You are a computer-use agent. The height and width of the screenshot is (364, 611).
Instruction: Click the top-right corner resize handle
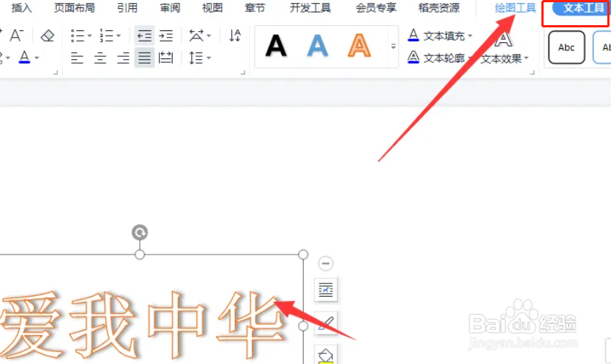pos(303,255)
